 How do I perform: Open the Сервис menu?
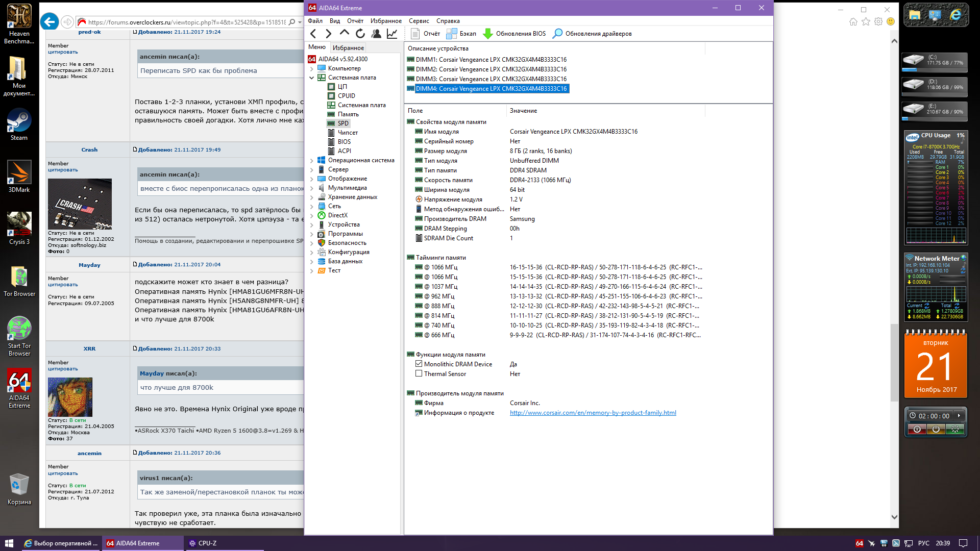pos(419,21)
